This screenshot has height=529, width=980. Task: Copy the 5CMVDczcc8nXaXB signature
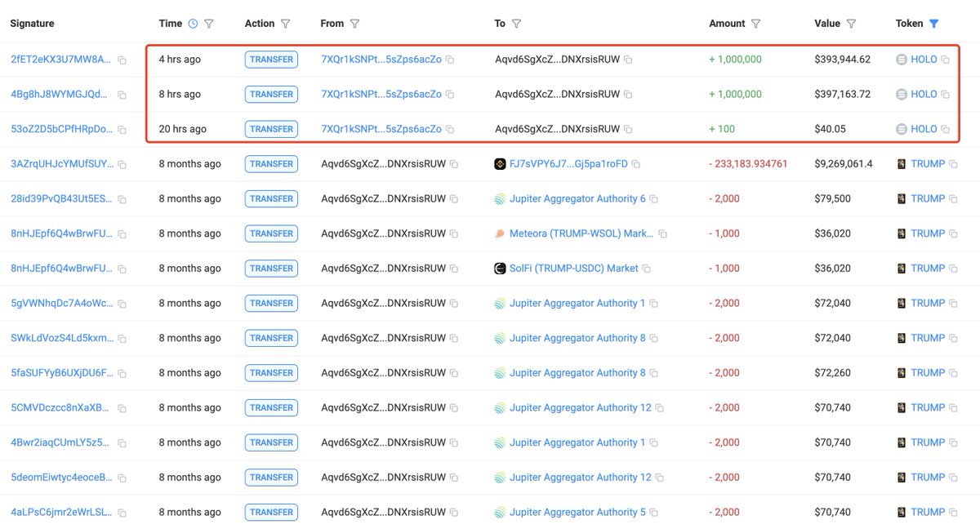click(122, 408)
